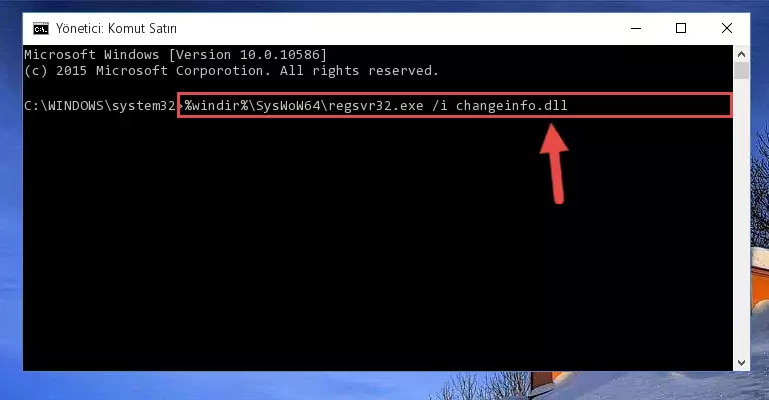This screenshot has width=769, height=400.
Task: Click the regsvr32.exe text in command
Action: 376,105
